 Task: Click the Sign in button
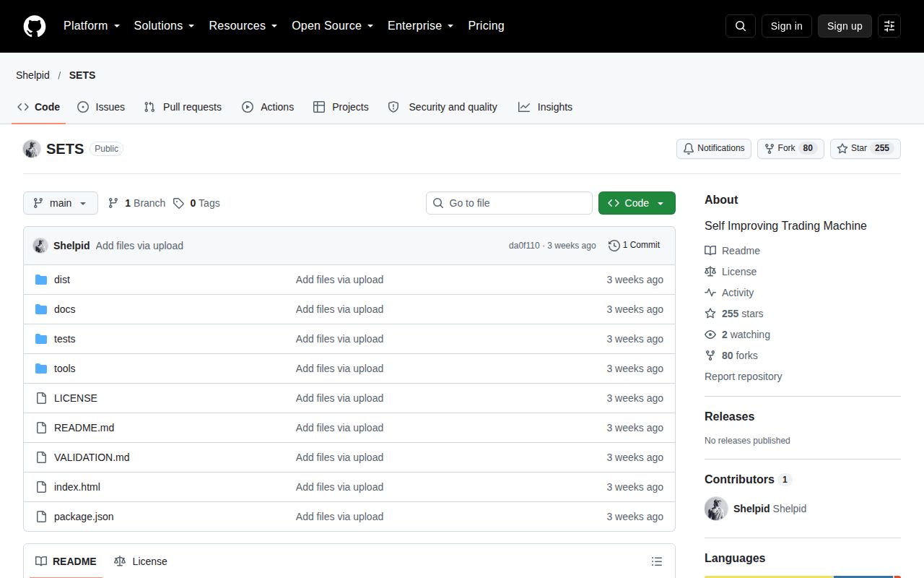(786, 26)
